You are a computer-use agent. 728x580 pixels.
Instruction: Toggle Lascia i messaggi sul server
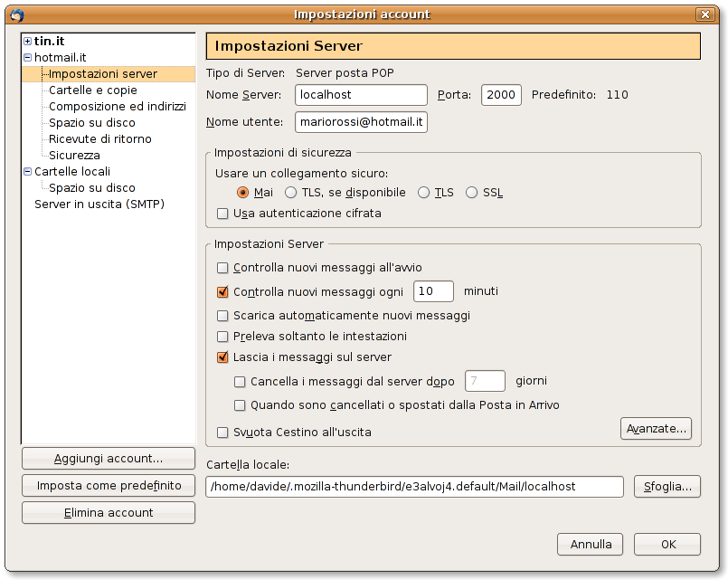[x=223, y=357]
